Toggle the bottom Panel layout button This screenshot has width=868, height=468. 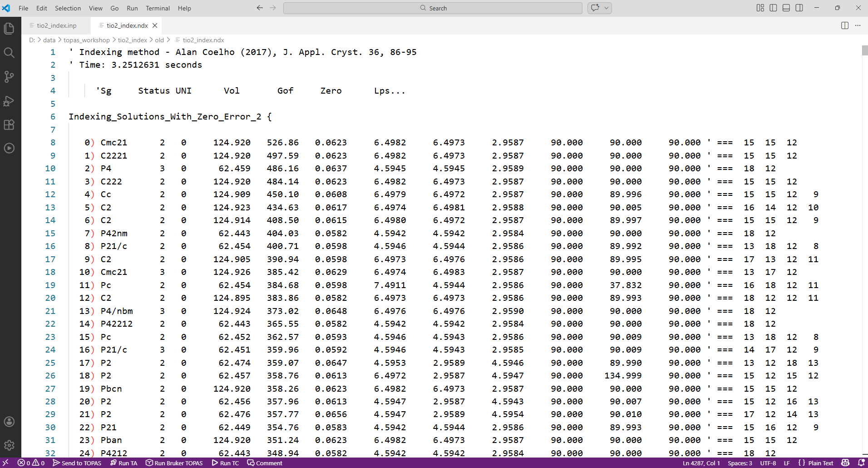pyautogui.click(x=786, y=8)
